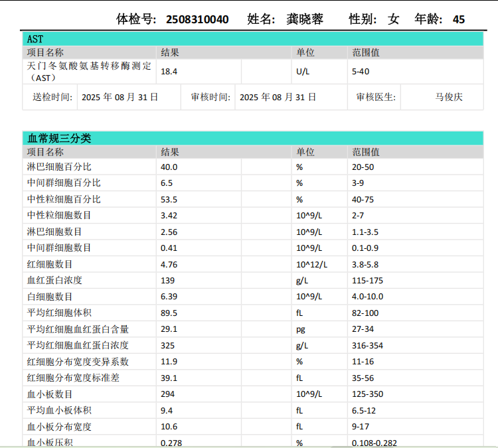Click the 审核医生 label
This screenshot has width=498, height=448.
(376, 97)
